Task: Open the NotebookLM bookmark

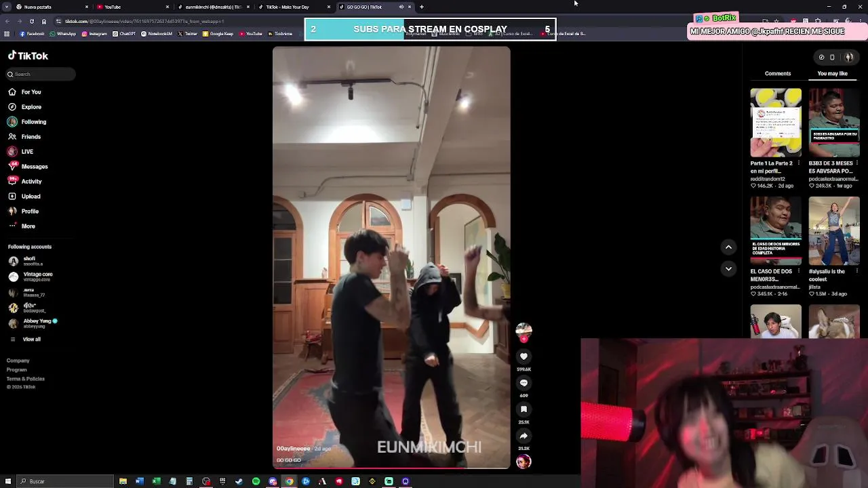Action: pyautogui.click(x=156, y=34)
